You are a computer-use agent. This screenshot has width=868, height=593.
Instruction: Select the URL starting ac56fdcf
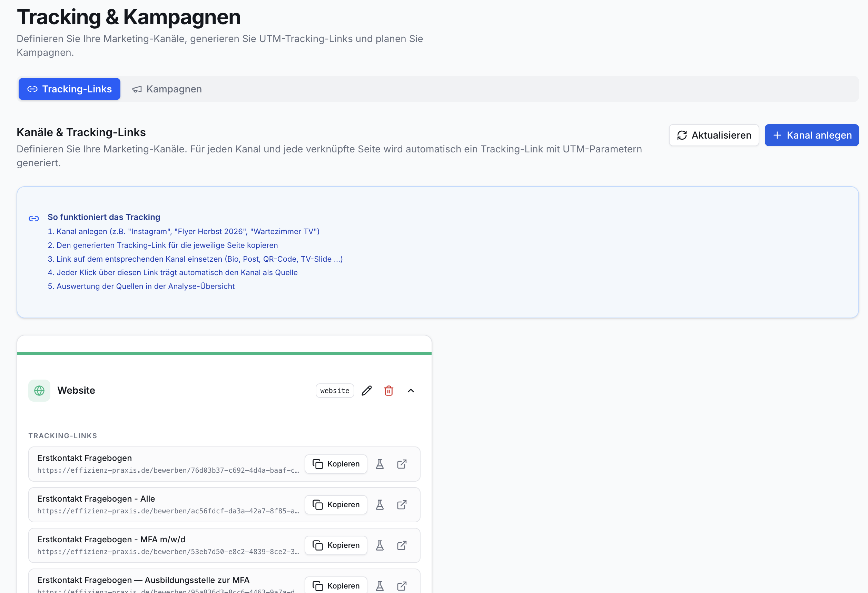click(168, 511)
